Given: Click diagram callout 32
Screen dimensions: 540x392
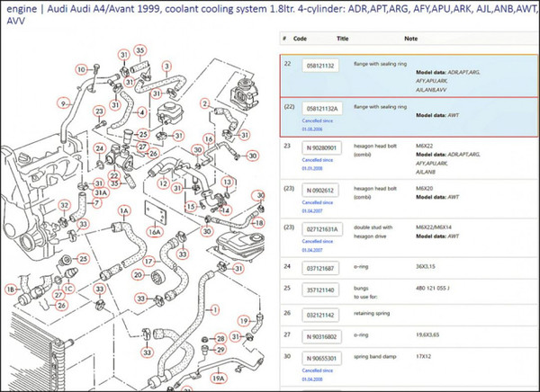Looking at the screenshot, I should (65, 206).
